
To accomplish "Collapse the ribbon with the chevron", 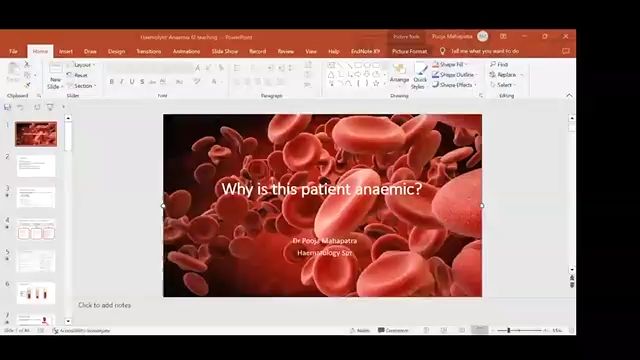I will pyautogui.click(x=569, y=96).
